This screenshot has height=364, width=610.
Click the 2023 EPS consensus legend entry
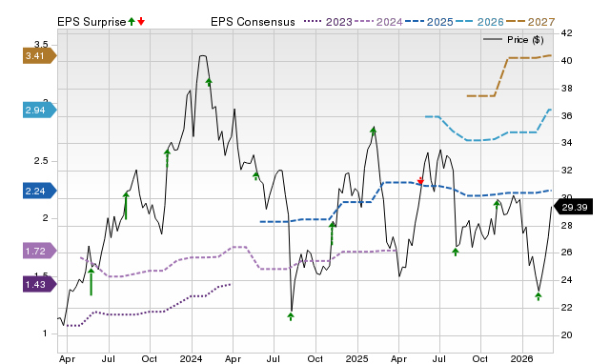[x=328, y=22]
